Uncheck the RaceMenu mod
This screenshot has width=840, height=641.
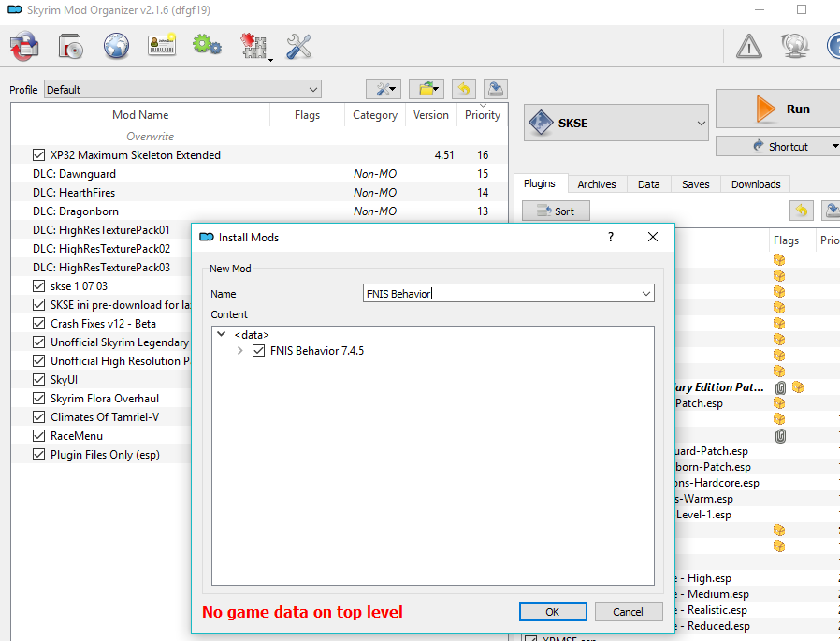tap(38, 436)
